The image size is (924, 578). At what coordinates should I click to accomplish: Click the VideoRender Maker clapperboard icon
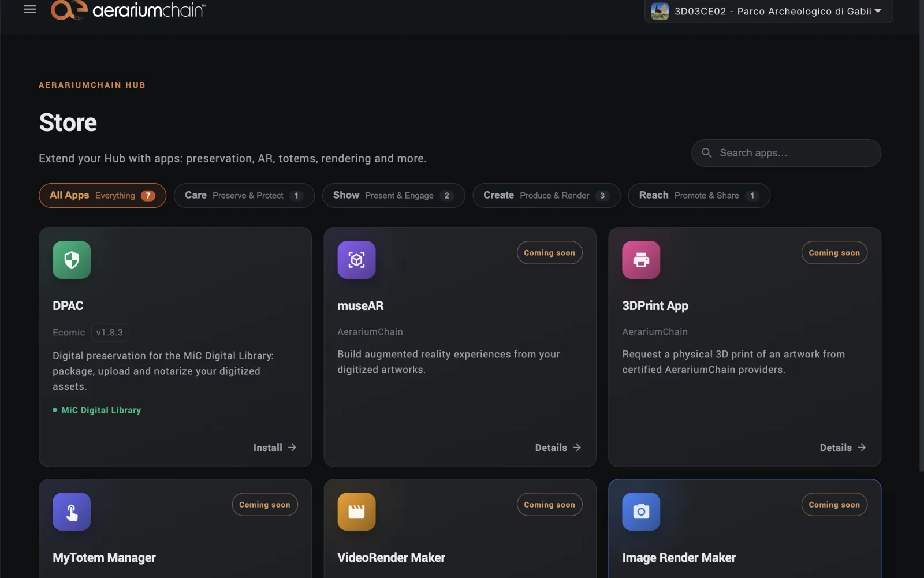pos(356,512)
